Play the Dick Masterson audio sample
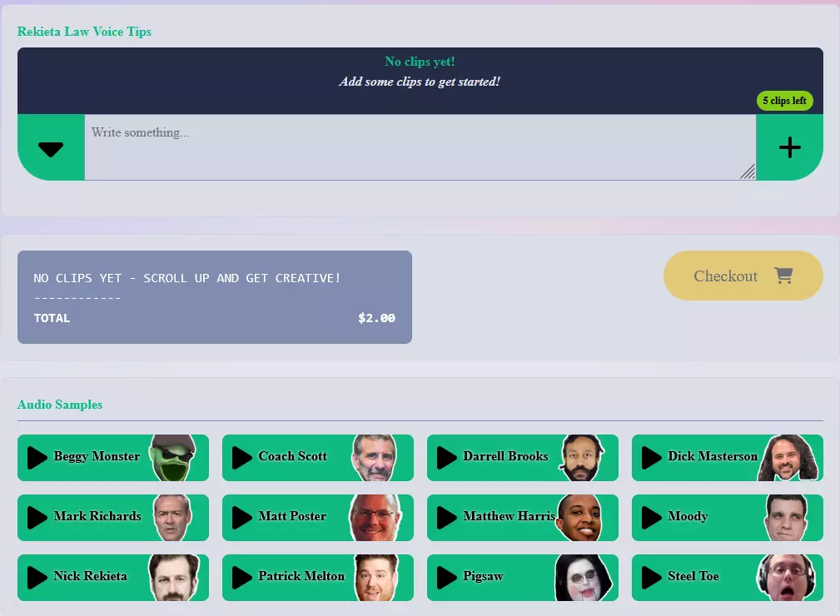840x616 pixels. tap(651, 458)
